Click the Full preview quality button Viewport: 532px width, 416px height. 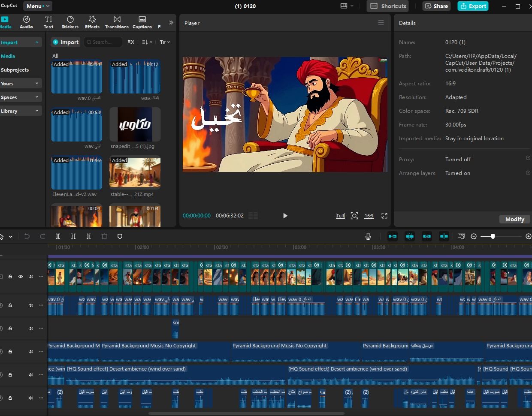(340, 216)
